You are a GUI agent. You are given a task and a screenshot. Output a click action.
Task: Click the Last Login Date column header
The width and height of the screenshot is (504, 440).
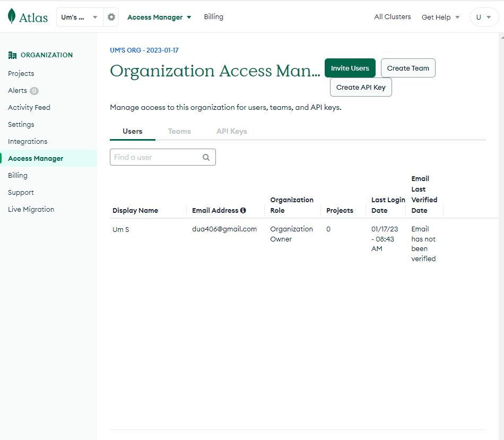click(x=388, y=205)
